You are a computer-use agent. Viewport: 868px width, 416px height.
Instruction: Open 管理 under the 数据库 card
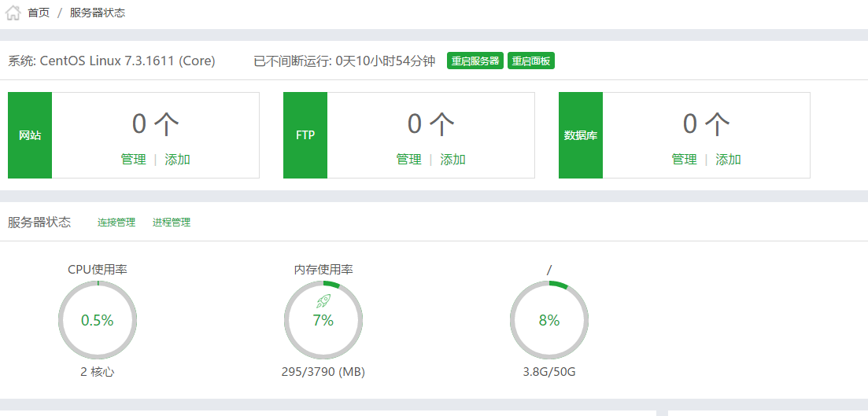(684, 160)
